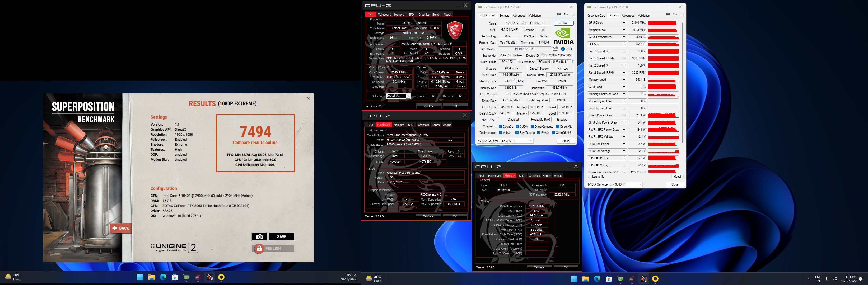
Task: Open Bench tab in CPU-Z CPU window
Action: click(x=436, y=15)
